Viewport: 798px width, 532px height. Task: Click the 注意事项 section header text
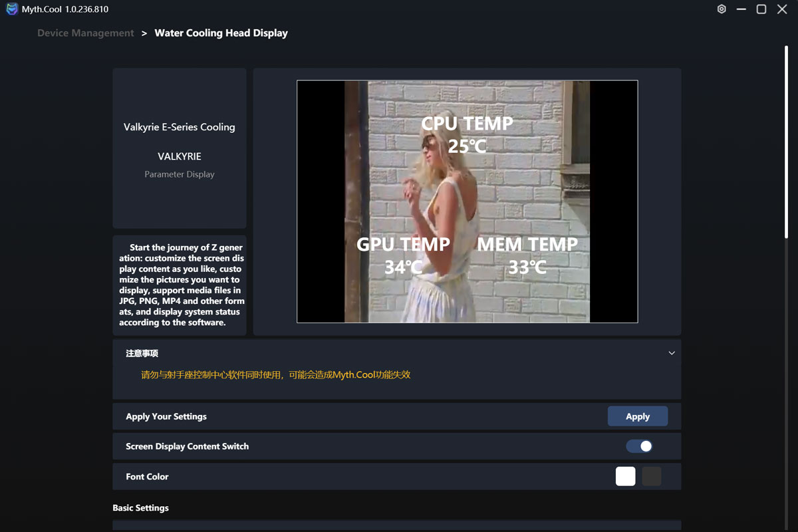click(x=142, y=354)
